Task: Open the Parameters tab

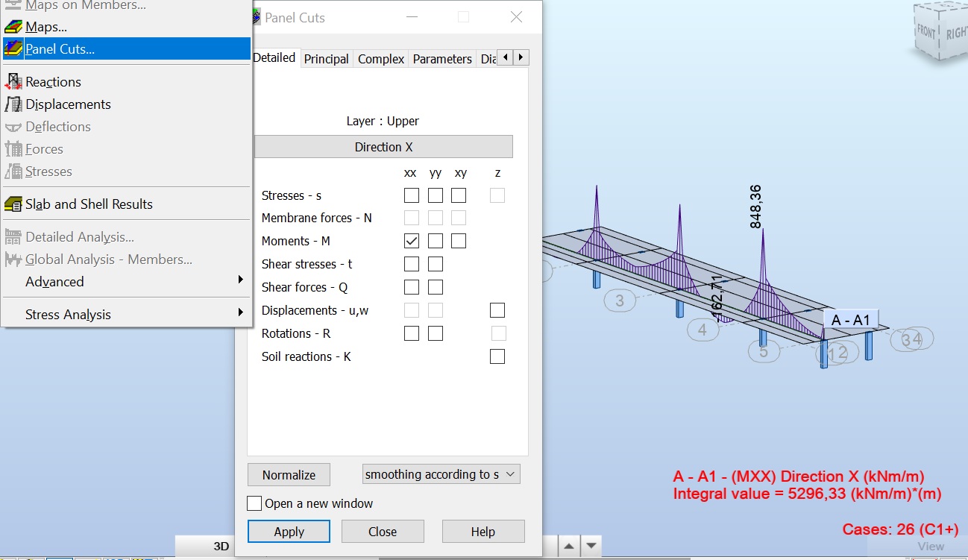Action: (x=441, y=57)
